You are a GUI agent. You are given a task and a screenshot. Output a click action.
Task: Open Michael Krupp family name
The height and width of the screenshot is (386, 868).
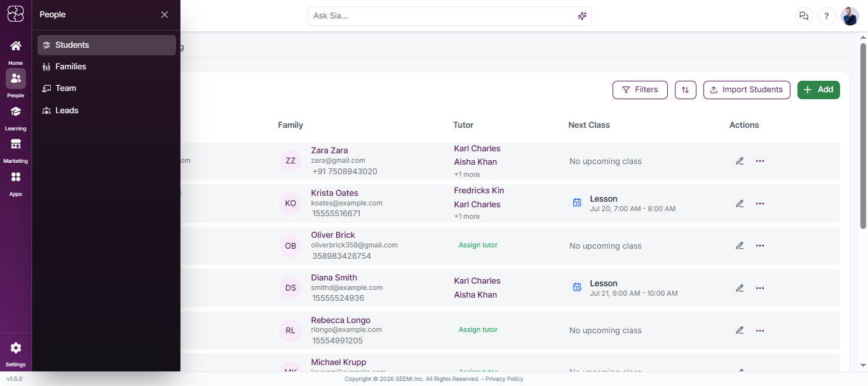(x=339, y=362)
